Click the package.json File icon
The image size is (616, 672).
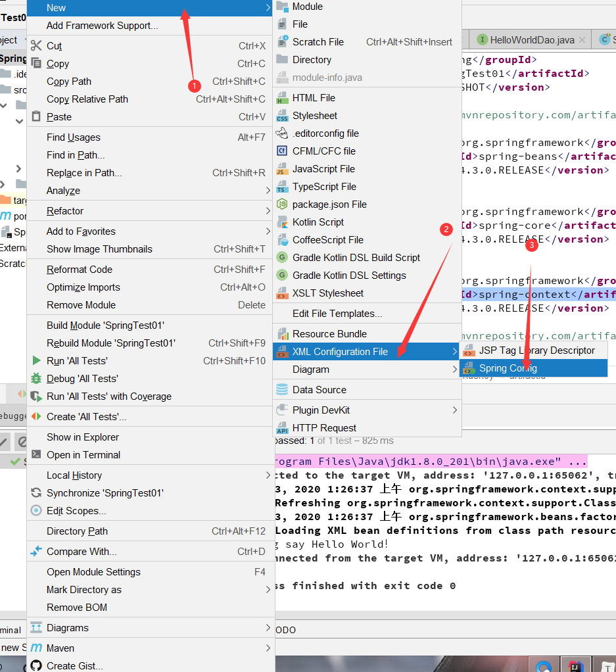[282, 204]
